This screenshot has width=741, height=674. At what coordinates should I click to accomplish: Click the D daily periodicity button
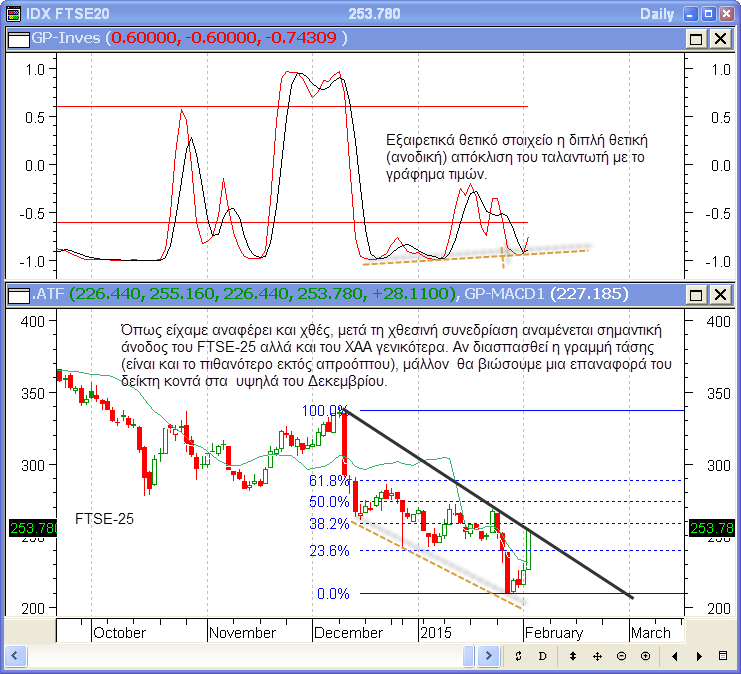(x=543, y=656)
